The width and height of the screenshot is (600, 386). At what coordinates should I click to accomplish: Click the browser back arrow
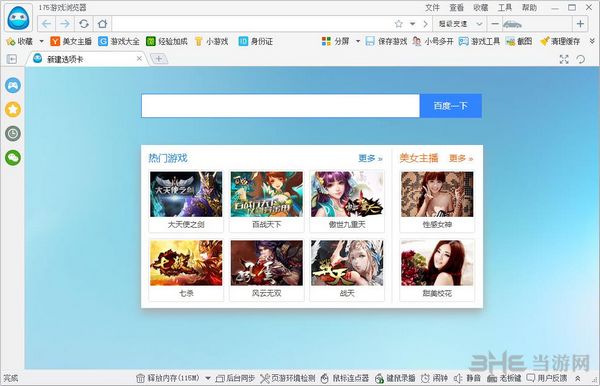46,24
